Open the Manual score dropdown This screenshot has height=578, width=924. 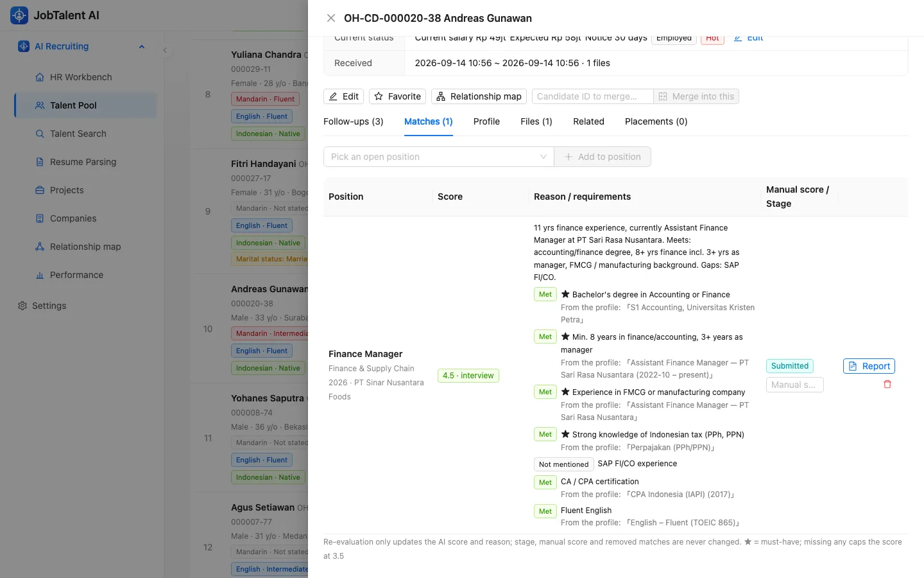tap(794, 385)
